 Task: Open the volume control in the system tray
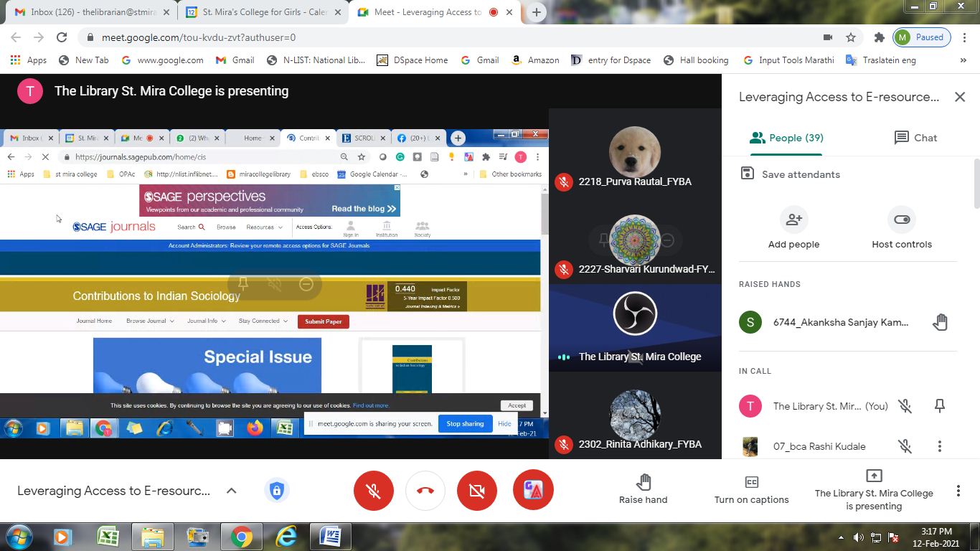pyautogui.click(x=858, y=536)
